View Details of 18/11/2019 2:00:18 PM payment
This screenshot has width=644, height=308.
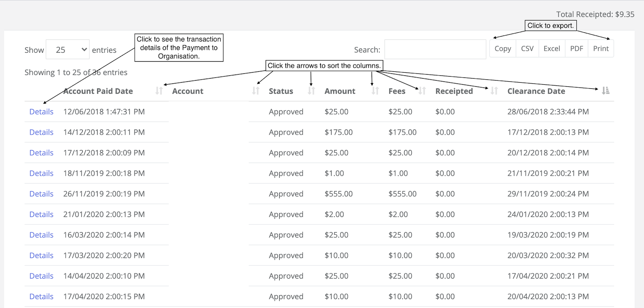click(41, 173)
